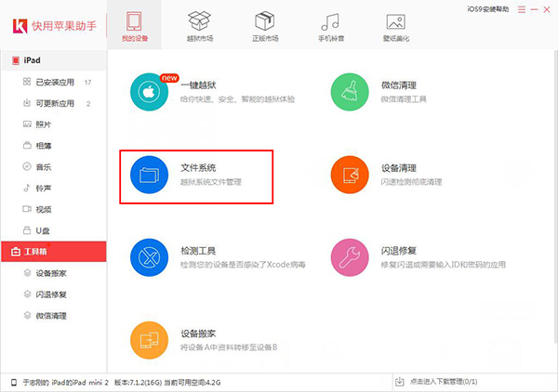This screenshot has width=558, height=392.
Task: Click the 快用苹果助手 logo
Action: 55,26
